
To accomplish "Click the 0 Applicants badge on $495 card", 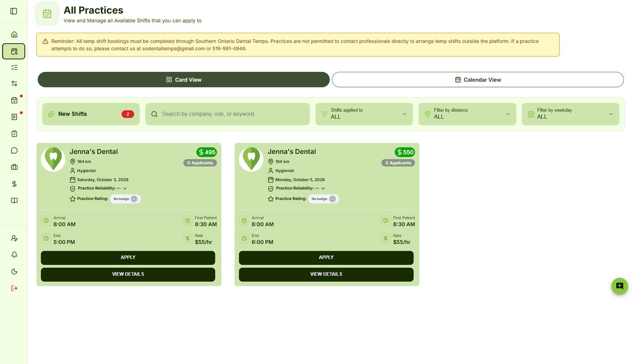I will [200, 163].
